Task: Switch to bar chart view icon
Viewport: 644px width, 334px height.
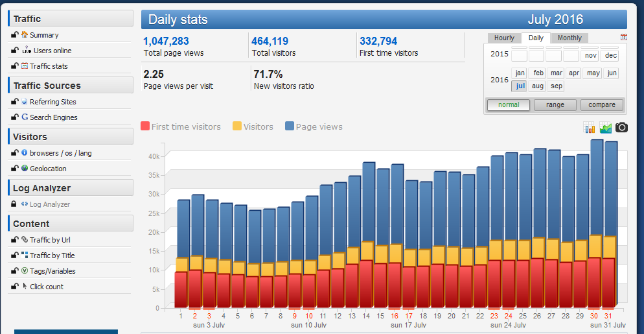Action: [x=589, y=128]
